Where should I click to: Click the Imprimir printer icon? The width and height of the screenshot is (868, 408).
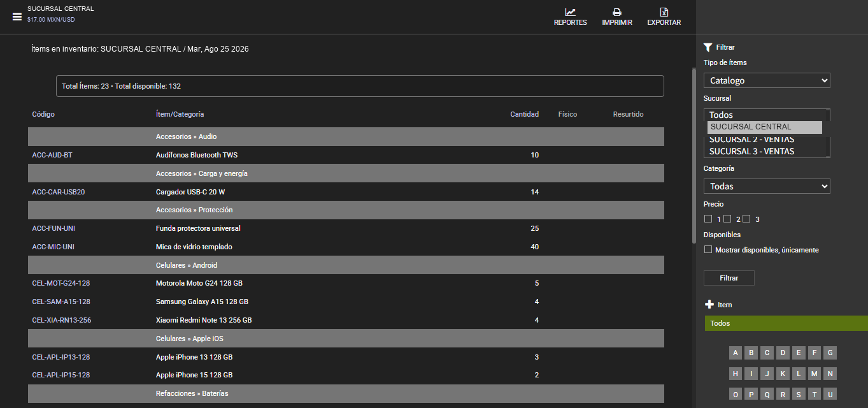pos(617,12)
